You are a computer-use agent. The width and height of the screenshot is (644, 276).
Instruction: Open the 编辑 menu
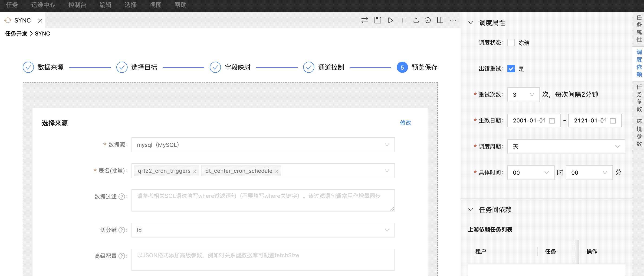(x=105, y=5)
